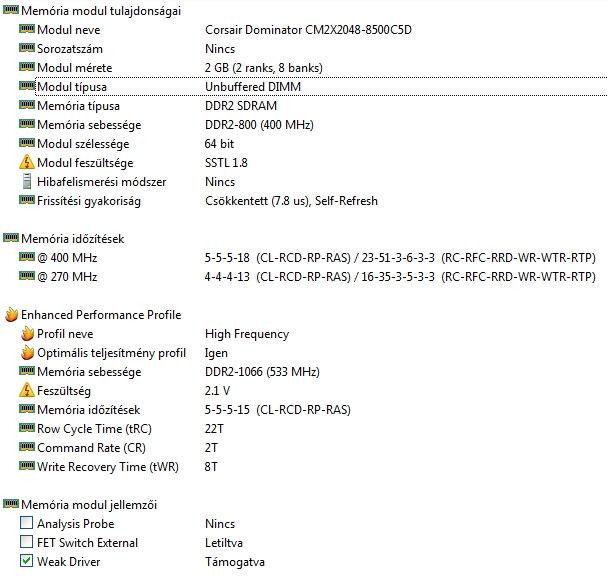The height and width of the screenshot is (580, 607).
Task: Click the flame icon beside Profil neve
Action: coord(27,333)
